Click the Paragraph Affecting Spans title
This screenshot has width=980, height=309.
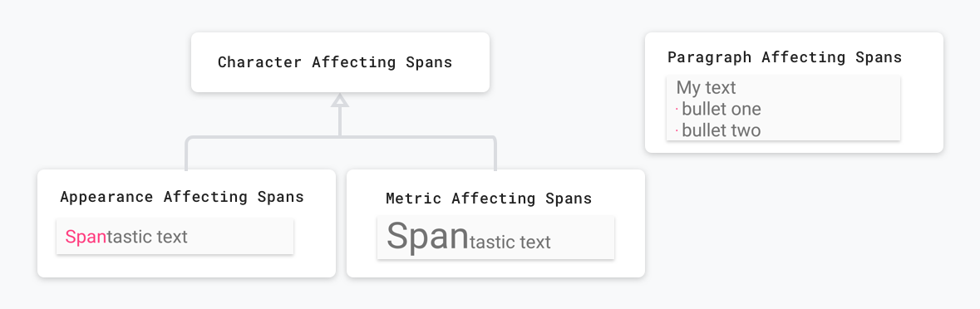785,57
